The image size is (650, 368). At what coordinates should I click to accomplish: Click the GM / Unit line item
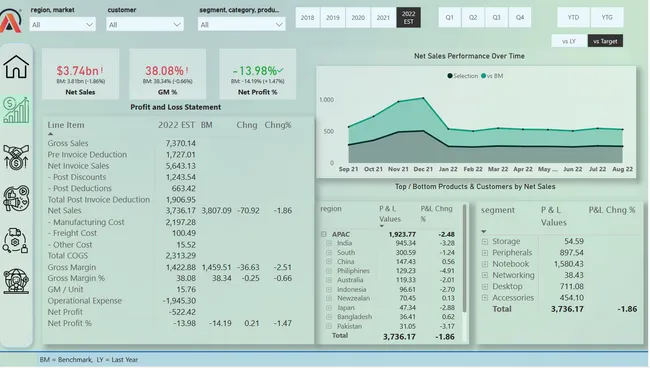pyautogui.click(x=65, y=289)
